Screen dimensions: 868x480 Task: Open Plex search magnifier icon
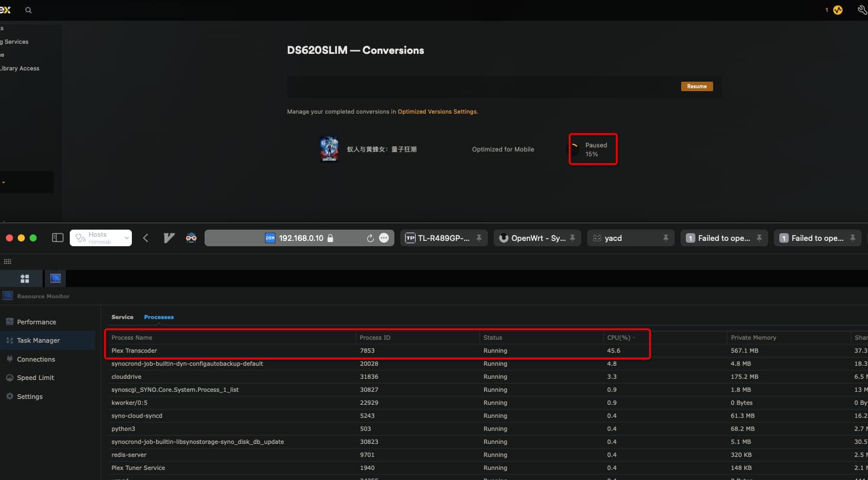(28, 10)
